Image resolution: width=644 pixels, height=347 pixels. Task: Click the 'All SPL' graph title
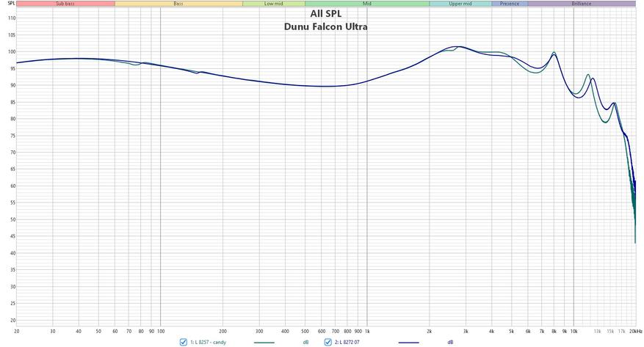coord(326,13)
